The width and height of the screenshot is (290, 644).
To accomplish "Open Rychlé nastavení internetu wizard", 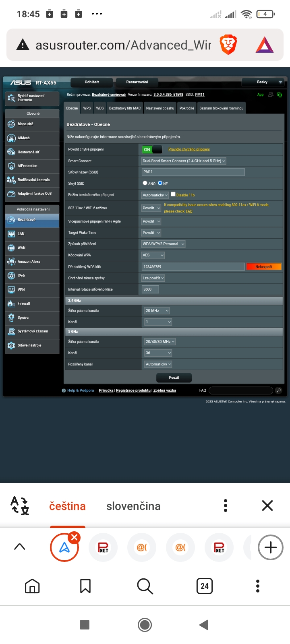I will coord(32,98).
